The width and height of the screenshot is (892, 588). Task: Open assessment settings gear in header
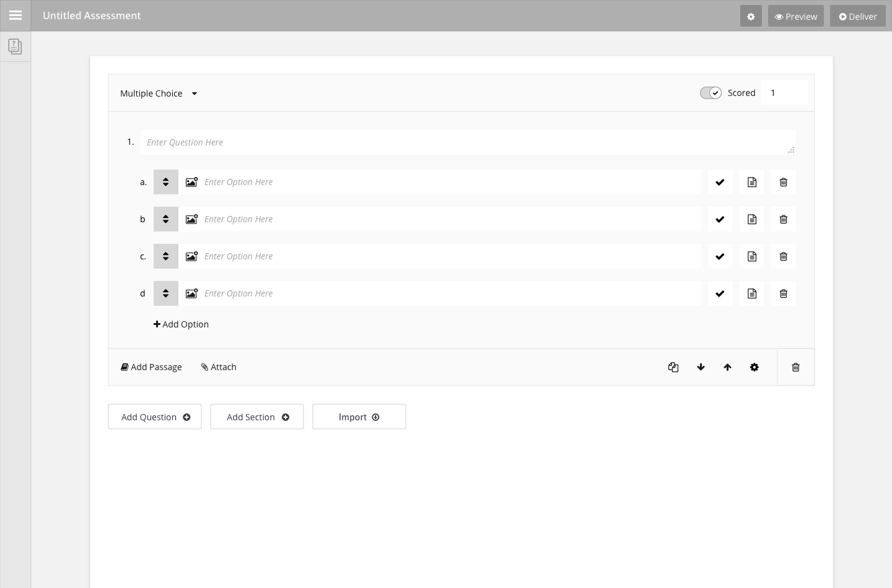pyautogui.click(x=751, y=17)
